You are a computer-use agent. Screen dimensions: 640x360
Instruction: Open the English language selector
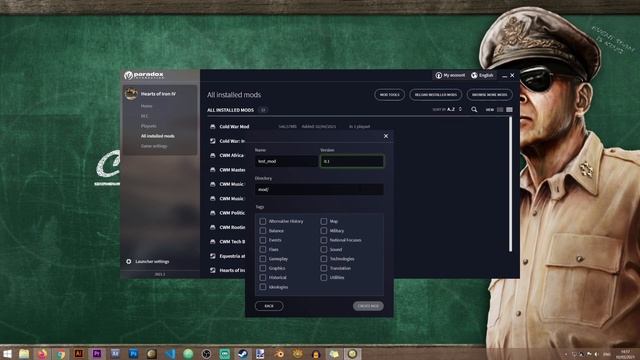[482, 76]
